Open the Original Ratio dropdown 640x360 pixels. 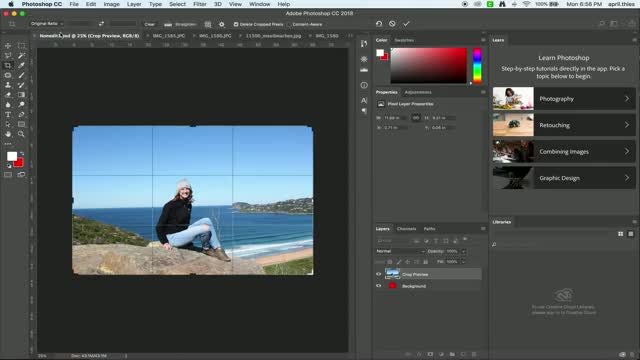tap(46, 24)
